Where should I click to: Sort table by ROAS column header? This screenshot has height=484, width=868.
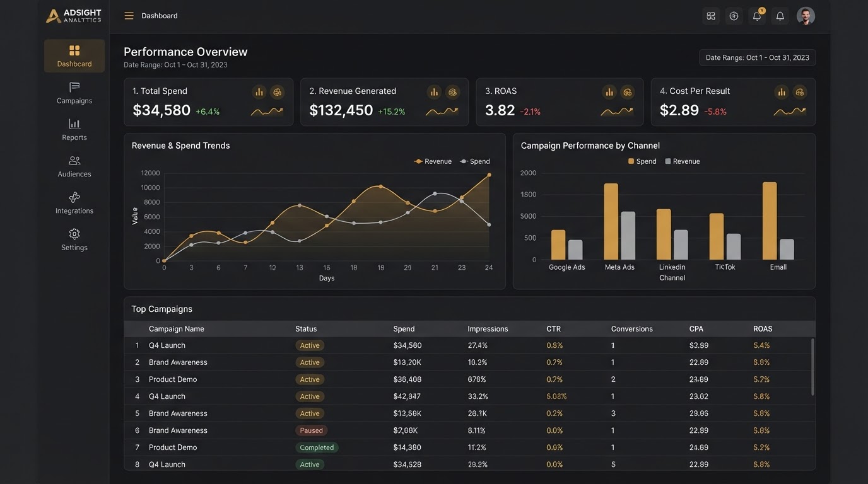[763, 329]
